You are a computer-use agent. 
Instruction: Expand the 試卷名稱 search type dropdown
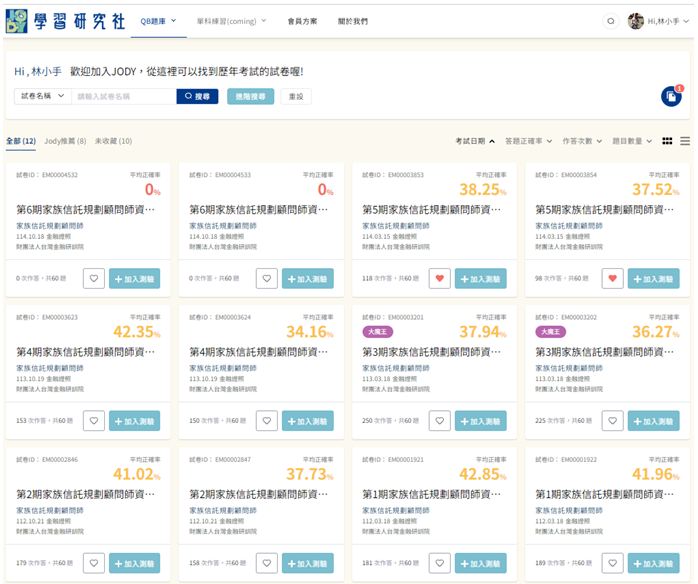coord(42,96)
